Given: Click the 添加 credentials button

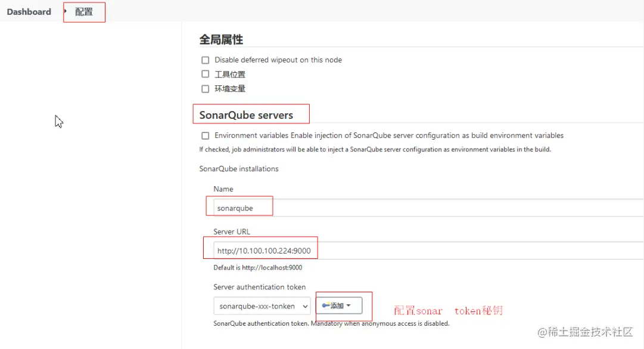Looking at the screenshot, I should click(x=339, y=305).
